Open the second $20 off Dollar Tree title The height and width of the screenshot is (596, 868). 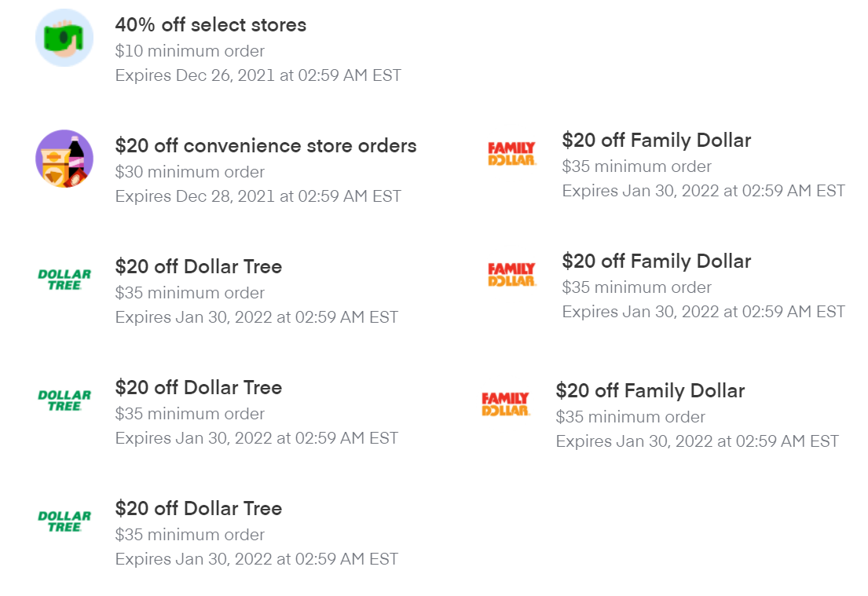199,387
